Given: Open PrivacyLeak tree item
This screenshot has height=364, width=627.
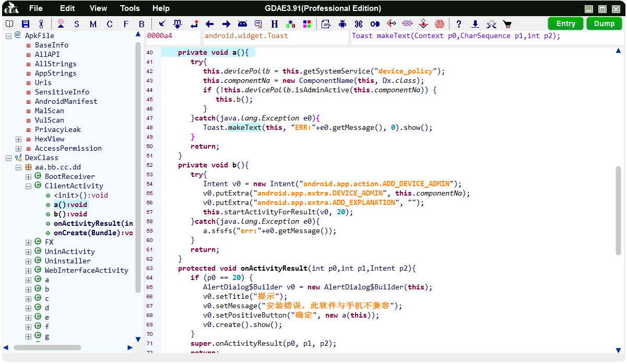Looking at the screenshot, I should coord(57,129).
